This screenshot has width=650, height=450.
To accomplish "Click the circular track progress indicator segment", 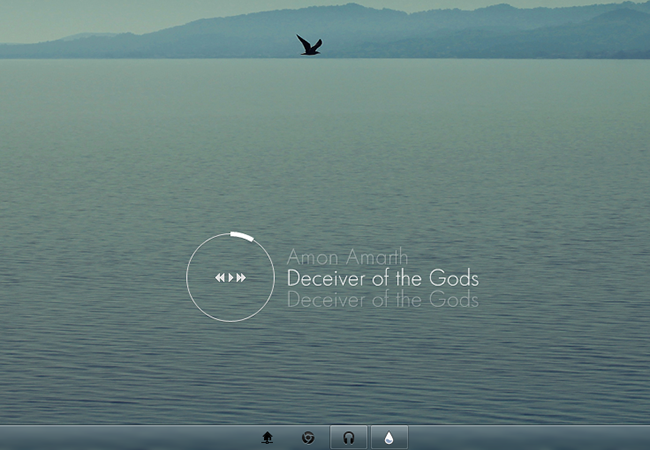I will (x=242, y=236).
